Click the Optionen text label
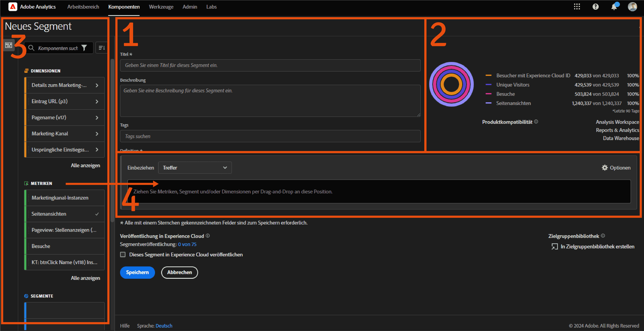644x331 pixels. [x=620, y=168]
